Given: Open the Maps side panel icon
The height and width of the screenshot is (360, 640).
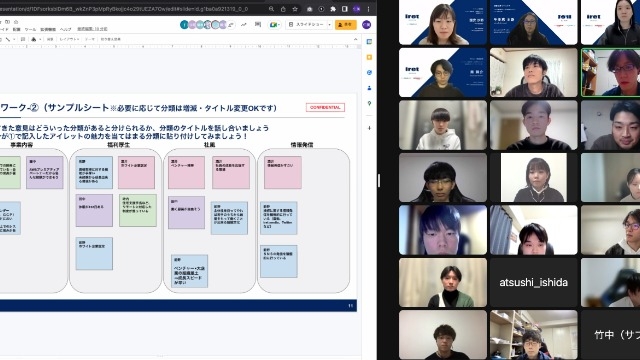Looking at the screenshot, I should click(x=369, y=103).
